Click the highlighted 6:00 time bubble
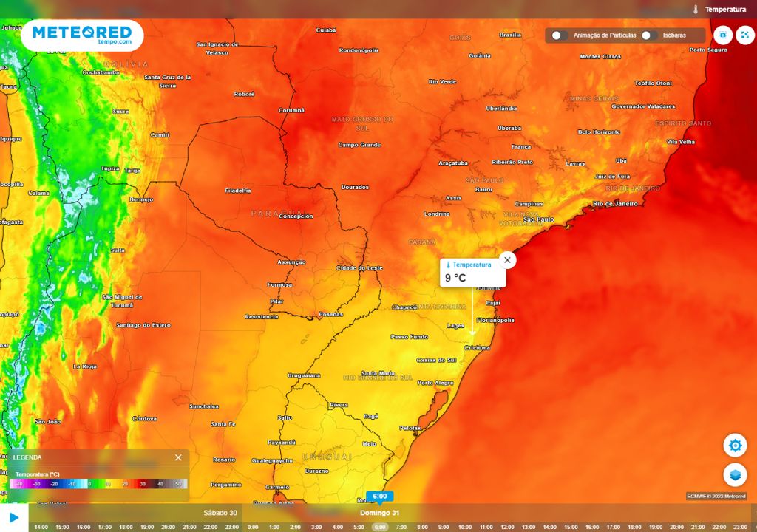757x532 pixels. point(381,497)
